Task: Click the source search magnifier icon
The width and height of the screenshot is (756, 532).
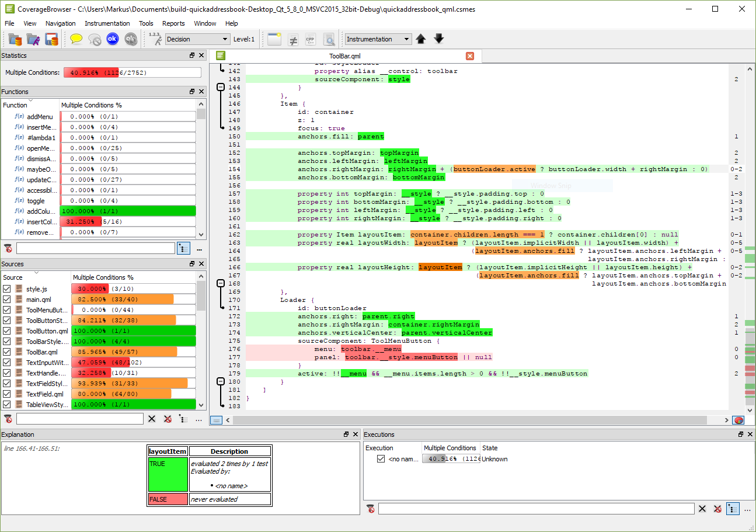Action: (329, 39)
